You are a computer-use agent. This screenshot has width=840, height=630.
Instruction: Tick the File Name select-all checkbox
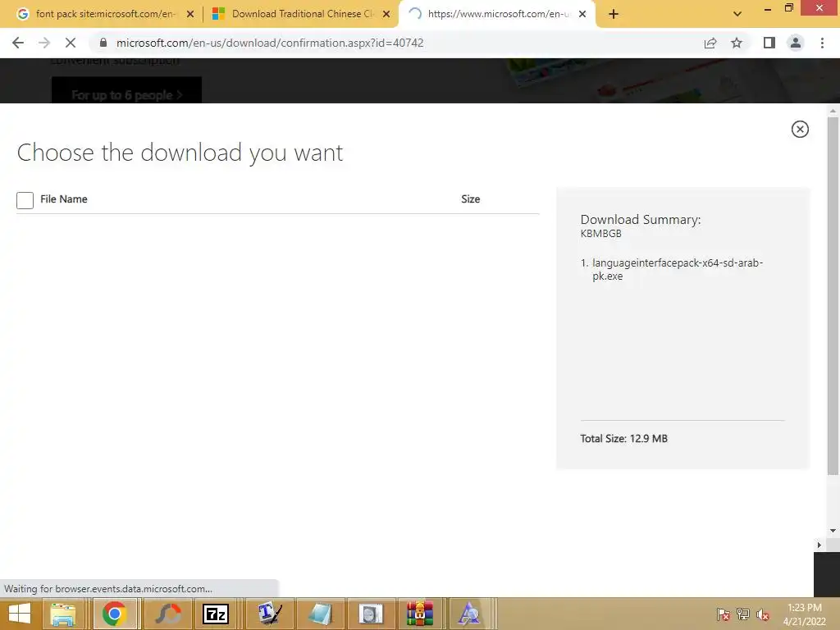[25, 200]
